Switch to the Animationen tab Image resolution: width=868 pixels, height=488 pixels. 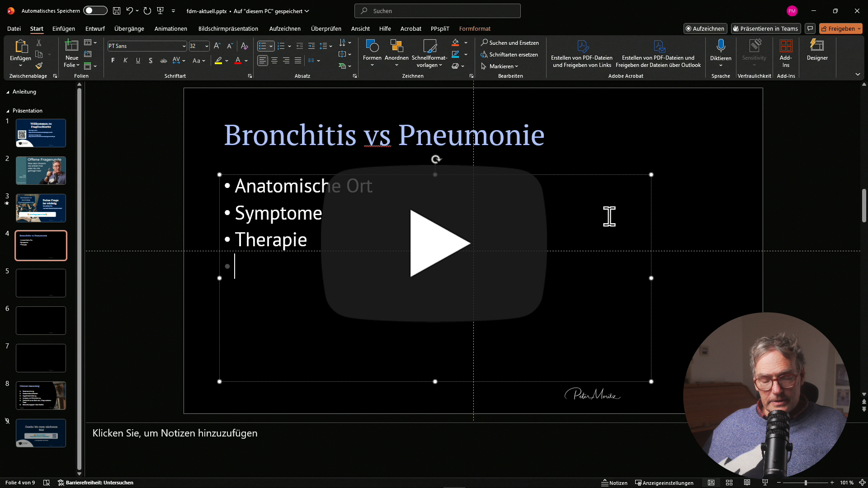coord(170,28)
